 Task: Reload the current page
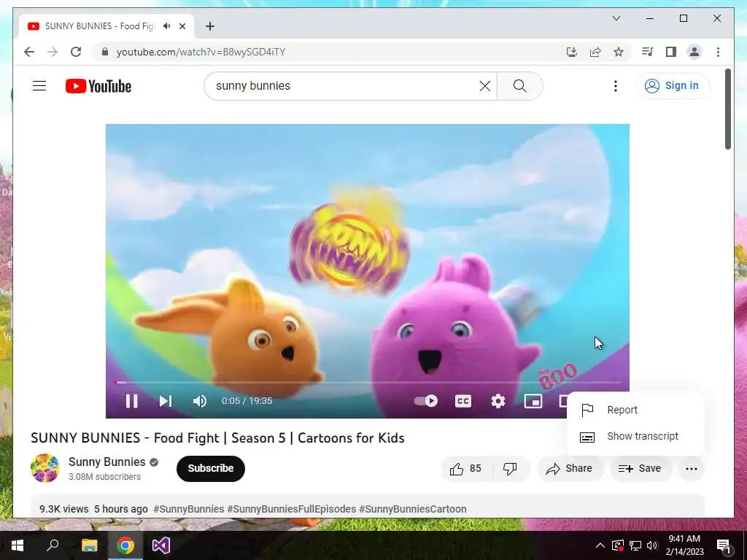pyautogui.click(x=76, y=52)
